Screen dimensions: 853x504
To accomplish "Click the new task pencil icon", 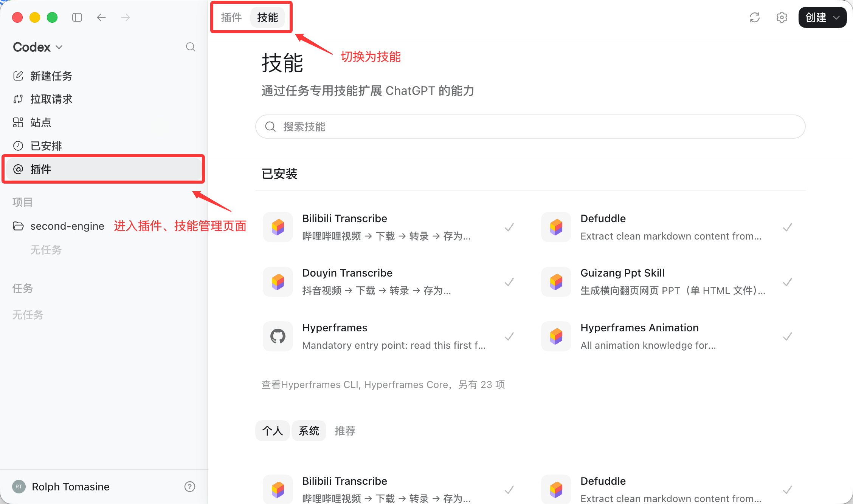I will click(x=18, y=76).
